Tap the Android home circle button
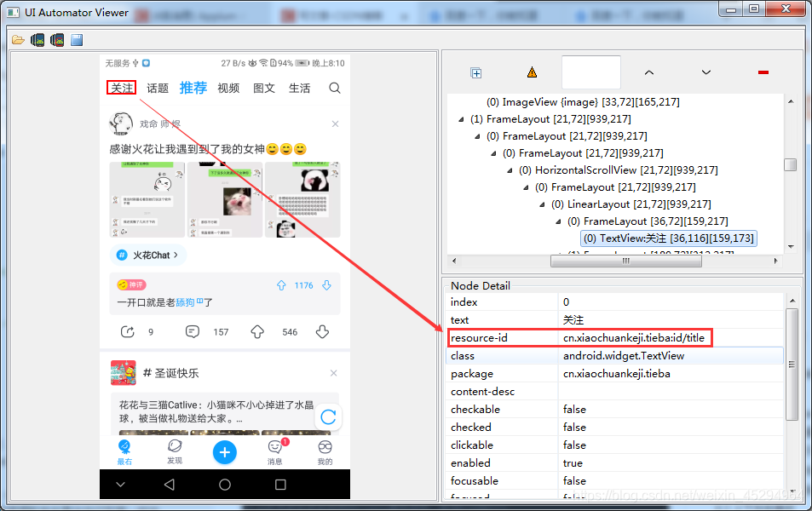This screenshot has height=511, width=812. tap(225, 485)
